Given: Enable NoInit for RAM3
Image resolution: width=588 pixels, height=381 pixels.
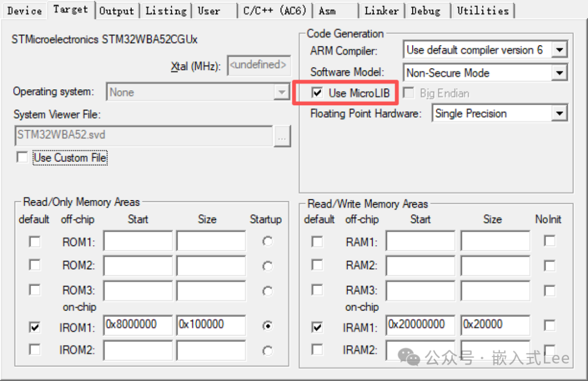Looking at the screenshot, I should tap(549, 290).
